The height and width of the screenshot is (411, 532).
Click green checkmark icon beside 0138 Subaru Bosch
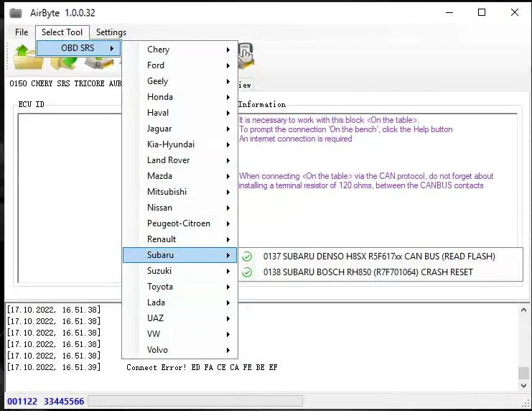coord(247,272)
